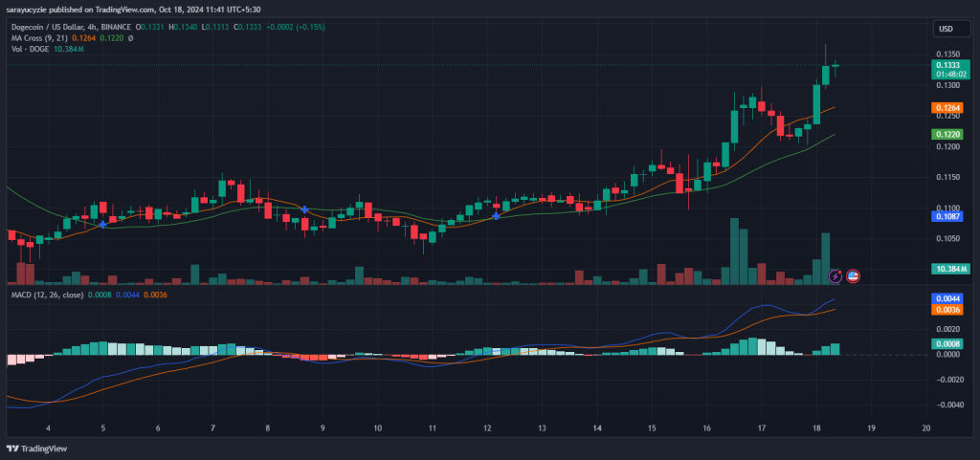Image resolution: width=980 pixels, height=460 pixels.
Task: Click date 18 on the time axis
Action: [x=815, y=429]
